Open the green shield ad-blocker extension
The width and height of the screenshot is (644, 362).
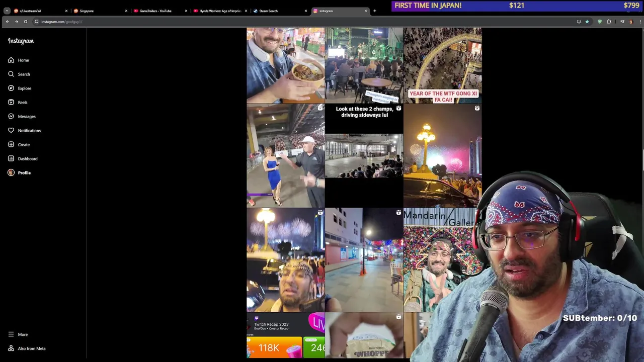pyautogui.click(x=600, y=22)
